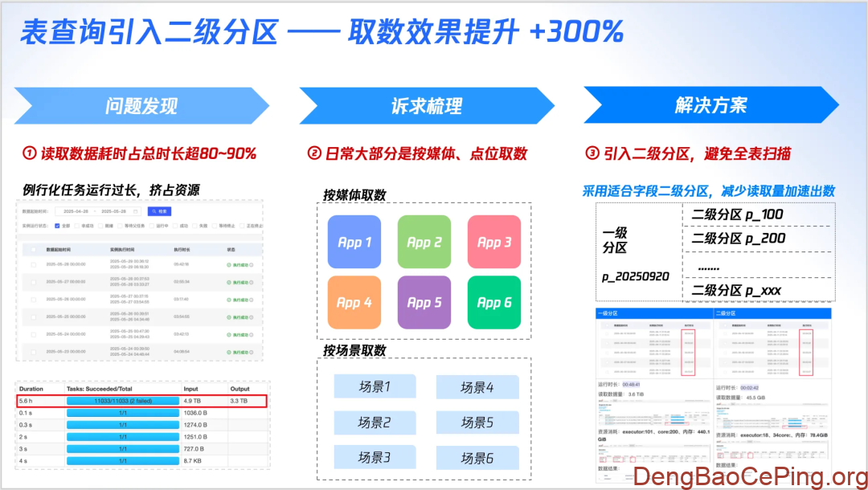Viewport: 868px width, 490px height.
Task: Click the green App 6 tile
Action: 494,302
